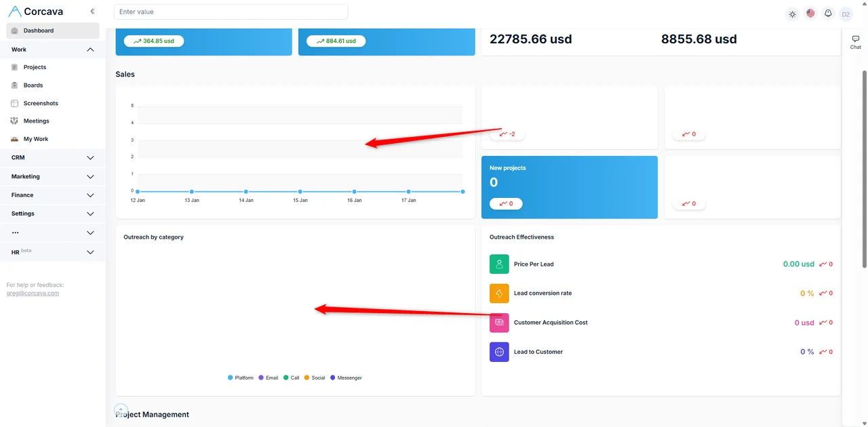Image resolution: width=868 pixels, height=427 pixels.
Task: Click the New projects card
Action: 570,187
